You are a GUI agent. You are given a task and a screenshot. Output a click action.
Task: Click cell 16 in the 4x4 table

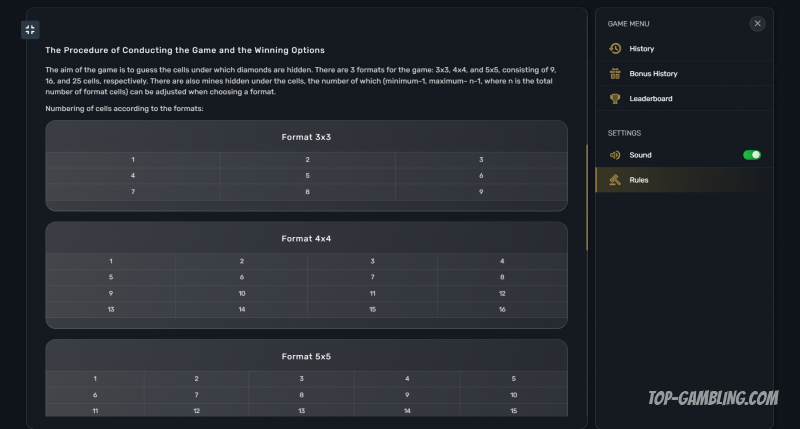(502, 310)
